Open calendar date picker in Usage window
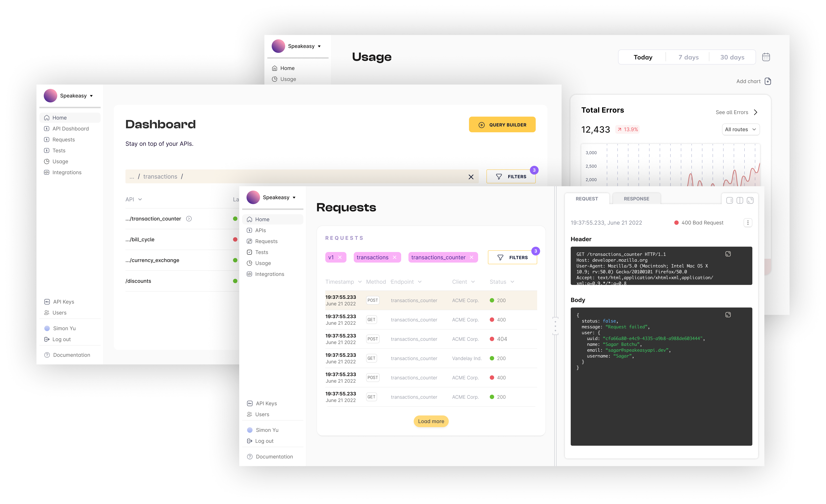 766,57
